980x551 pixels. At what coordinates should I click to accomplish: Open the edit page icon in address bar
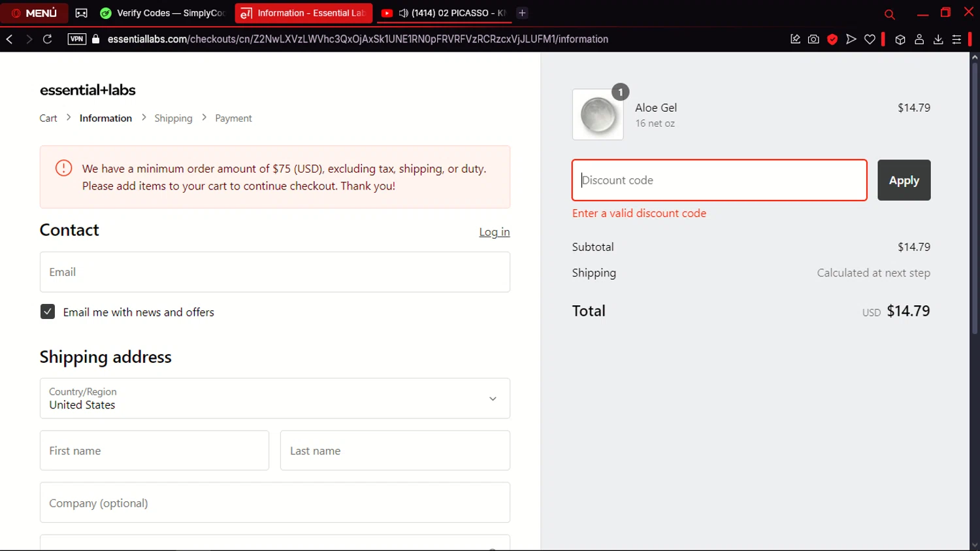[x=795, y=39]
